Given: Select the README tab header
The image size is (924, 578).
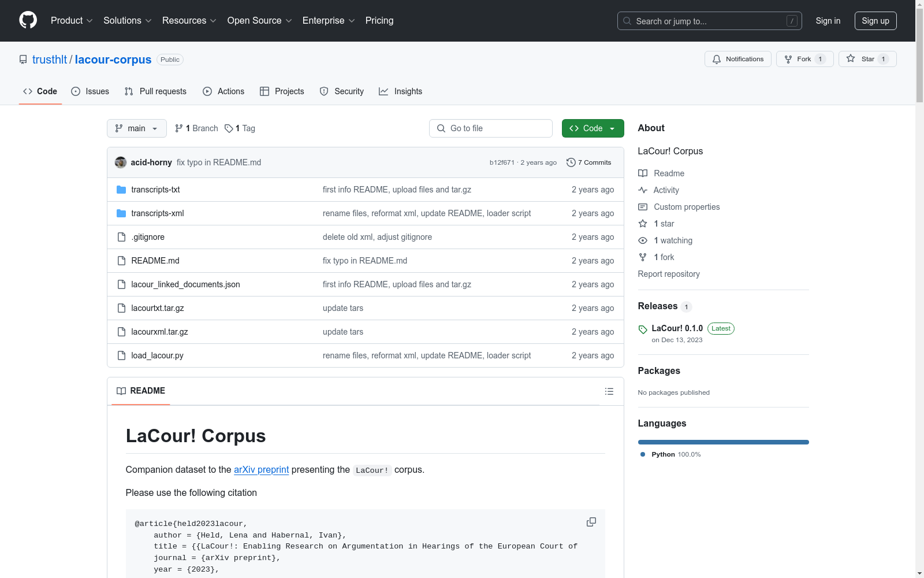Looking at the screenshot, I should pyautogui.click(x=141, y=391).
